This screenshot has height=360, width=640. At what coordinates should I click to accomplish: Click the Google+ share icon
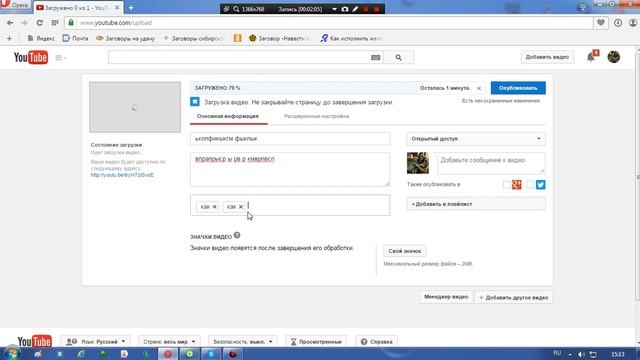click(x=517, y=185)
